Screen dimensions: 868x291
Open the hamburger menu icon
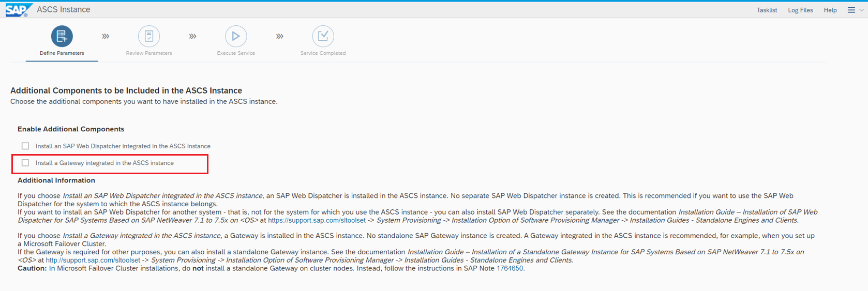851,10
